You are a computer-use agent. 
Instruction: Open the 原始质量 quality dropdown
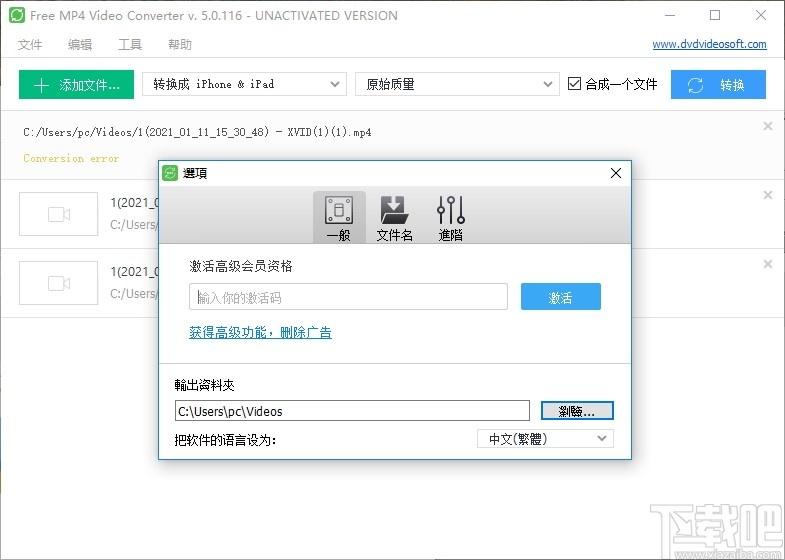coord(457,84)
